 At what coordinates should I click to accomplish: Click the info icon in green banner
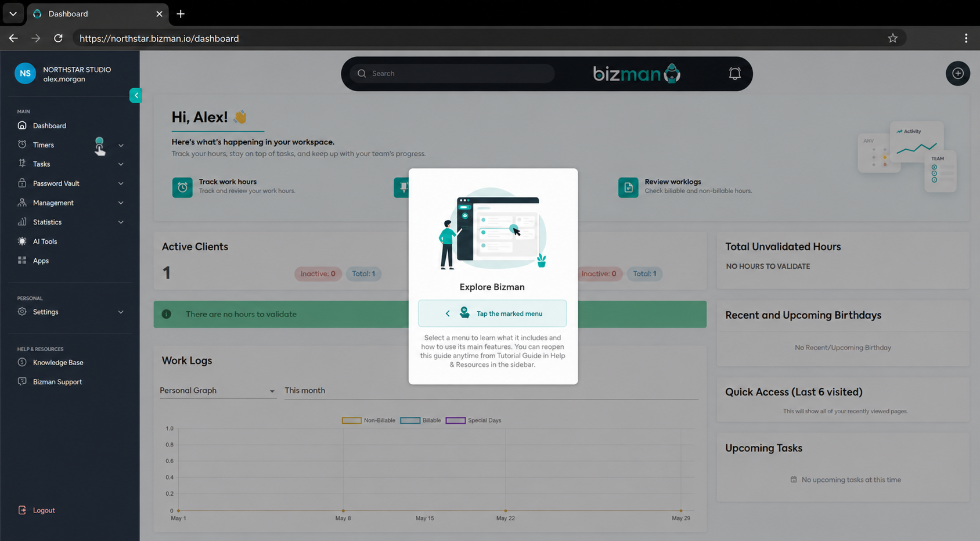[167, 314]
